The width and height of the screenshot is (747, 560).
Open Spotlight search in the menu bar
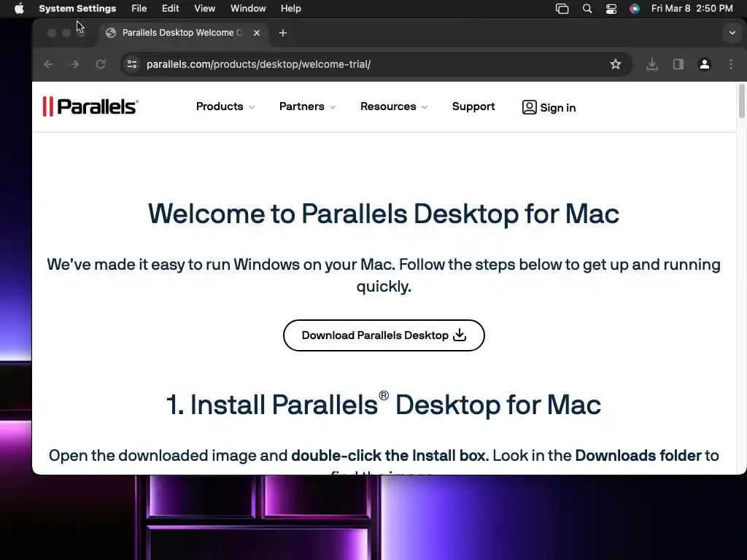[x=587, y=9]
